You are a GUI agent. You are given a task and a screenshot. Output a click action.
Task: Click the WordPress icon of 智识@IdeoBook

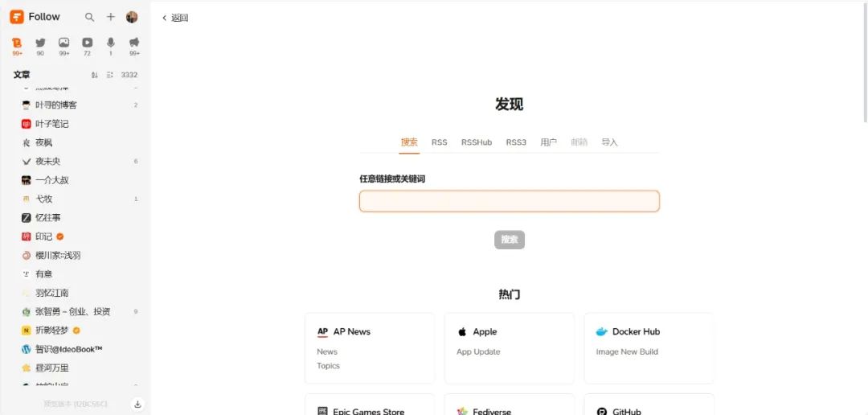pos(26,349)
